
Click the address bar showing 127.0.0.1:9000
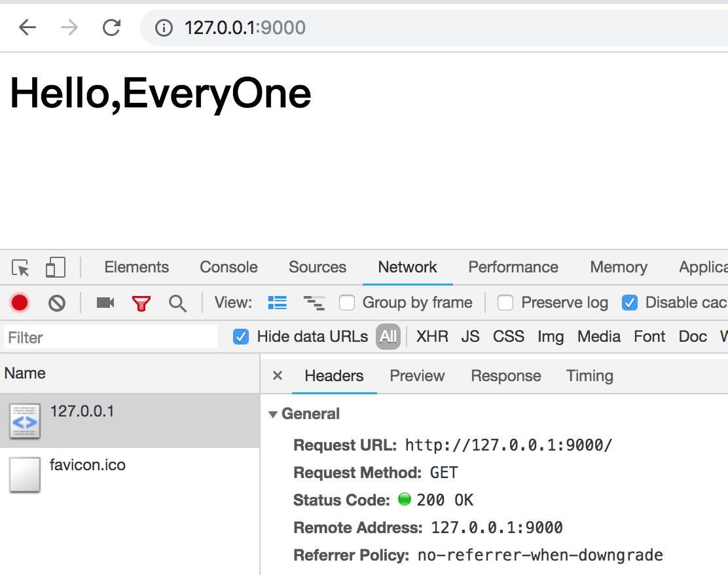[434, 28]
